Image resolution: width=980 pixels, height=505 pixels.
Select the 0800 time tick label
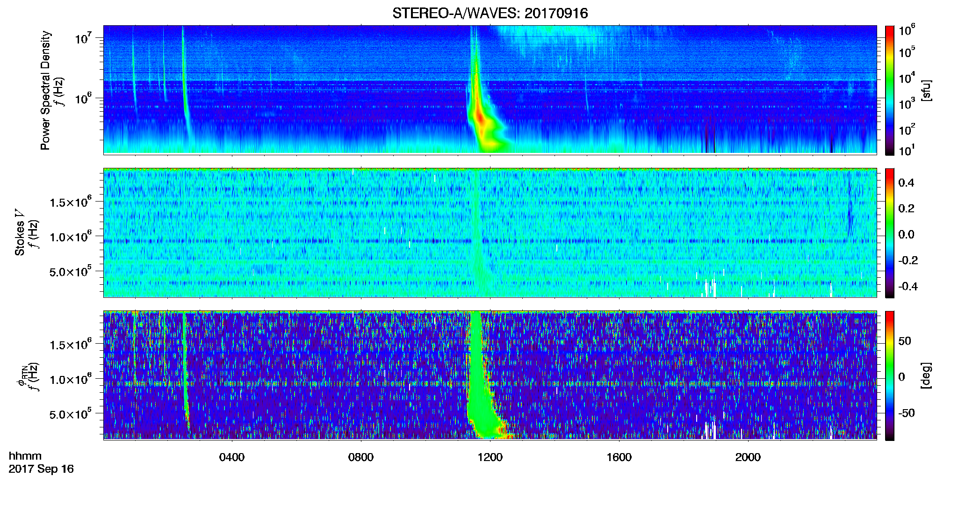(x=361, y=457)
